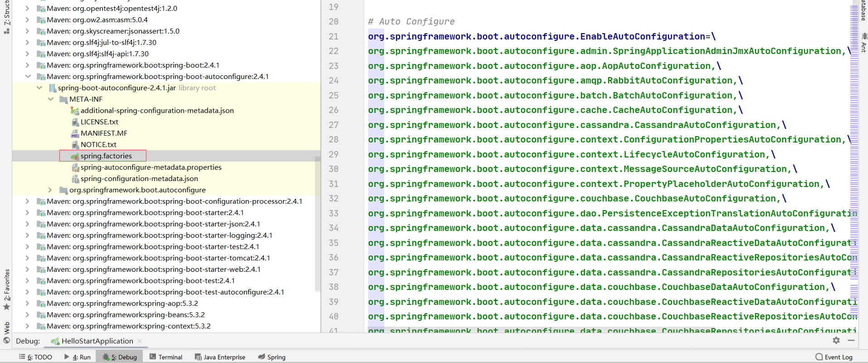Click spring-autoconfigure-metadata.properties file icon
868x363 pixels.
pos(75,167)
